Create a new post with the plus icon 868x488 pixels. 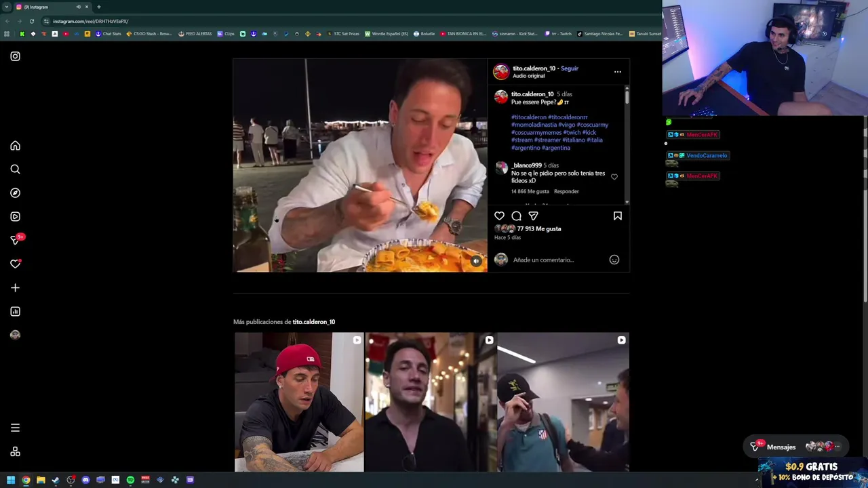[x=15, y=288]
